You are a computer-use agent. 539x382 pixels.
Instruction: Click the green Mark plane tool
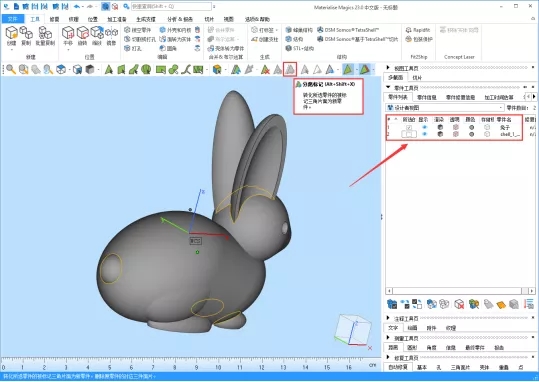121,69
